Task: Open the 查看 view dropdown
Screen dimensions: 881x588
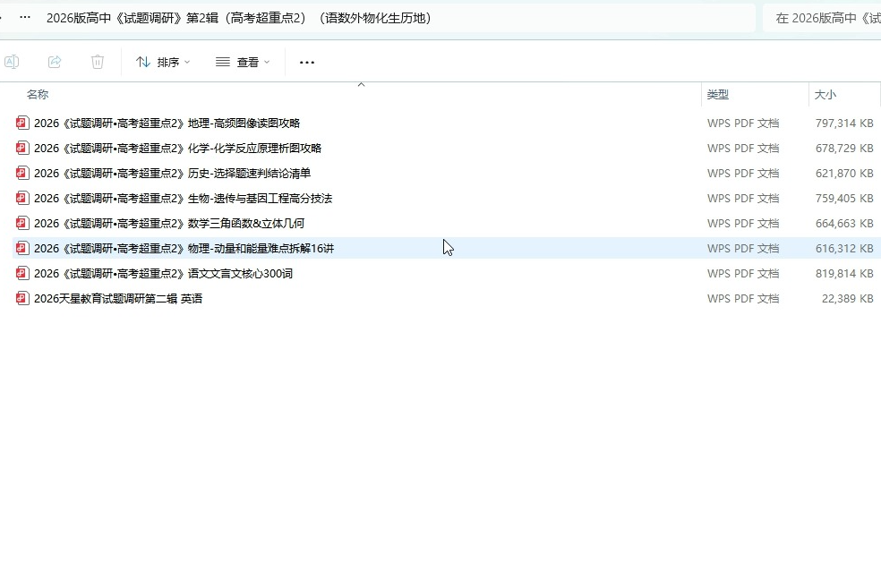Action: pyautogui.click(x=243, y=62)
